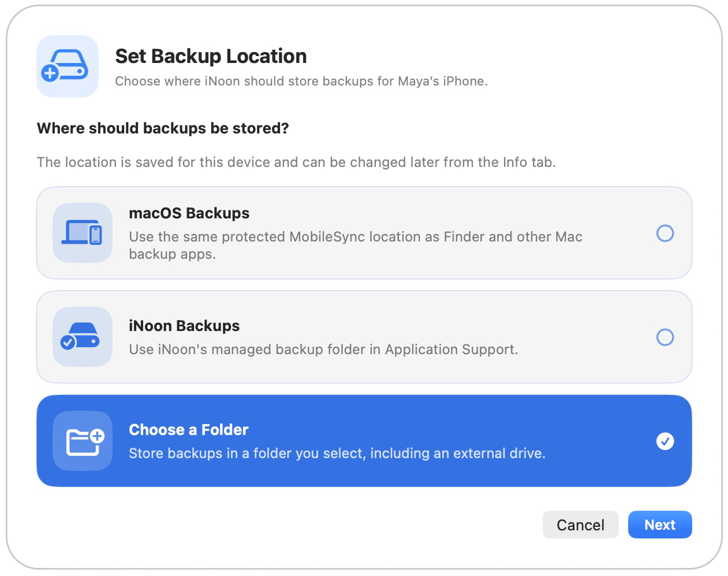This screenshot has width=728, height=576.
Task: Click the iNoon Backups drive checkmark icon
Action: 83,337
